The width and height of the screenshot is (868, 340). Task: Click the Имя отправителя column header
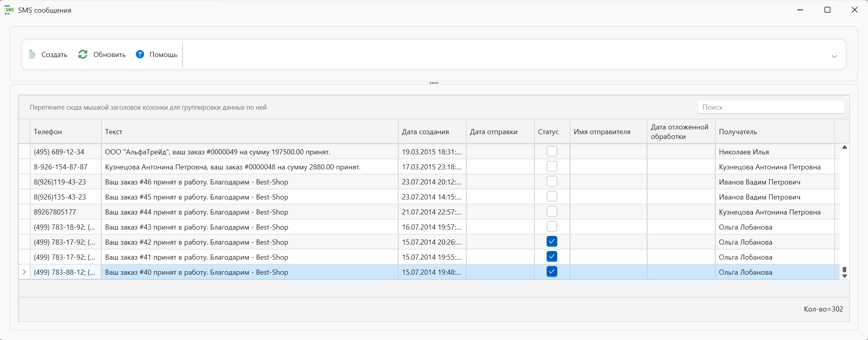pos(609,131)
